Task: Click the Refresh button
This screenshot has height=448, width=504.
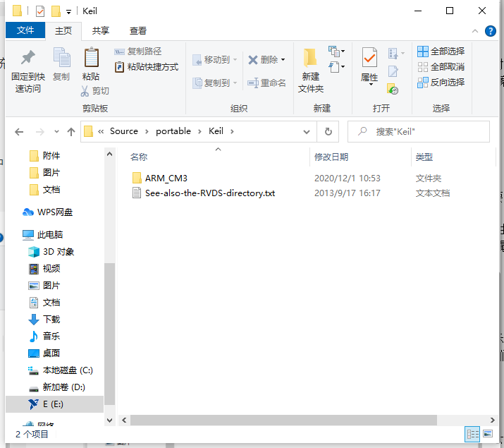Action: [328, 132]
